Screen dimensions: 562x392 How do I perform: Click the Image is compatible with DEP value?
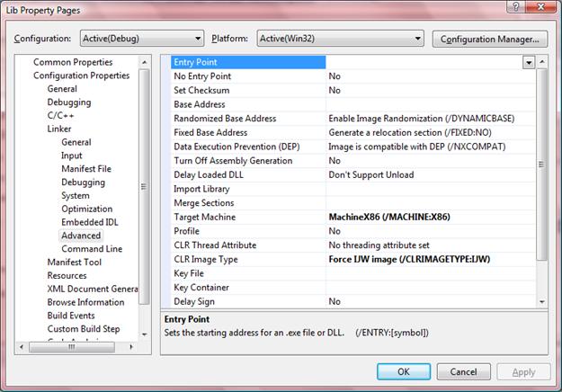click(x=417, y=147)
